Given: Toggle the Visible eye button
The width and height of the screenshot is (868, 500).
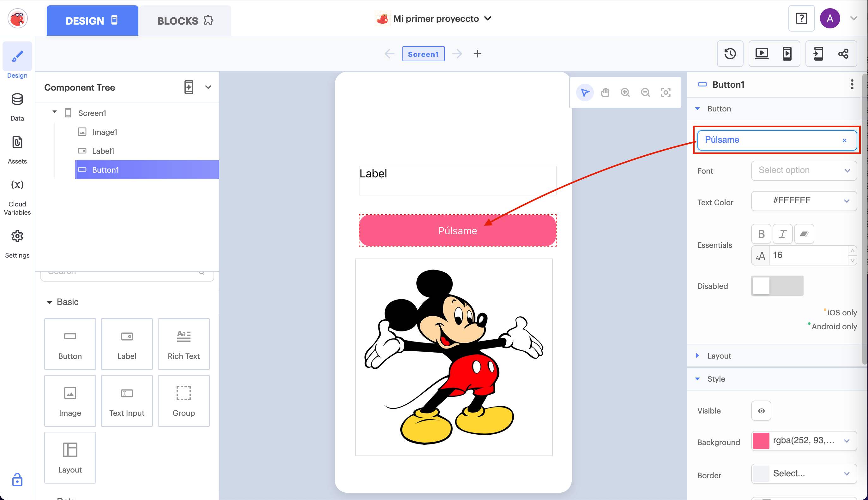Looking at the screenshot, I should coord(761,411).
